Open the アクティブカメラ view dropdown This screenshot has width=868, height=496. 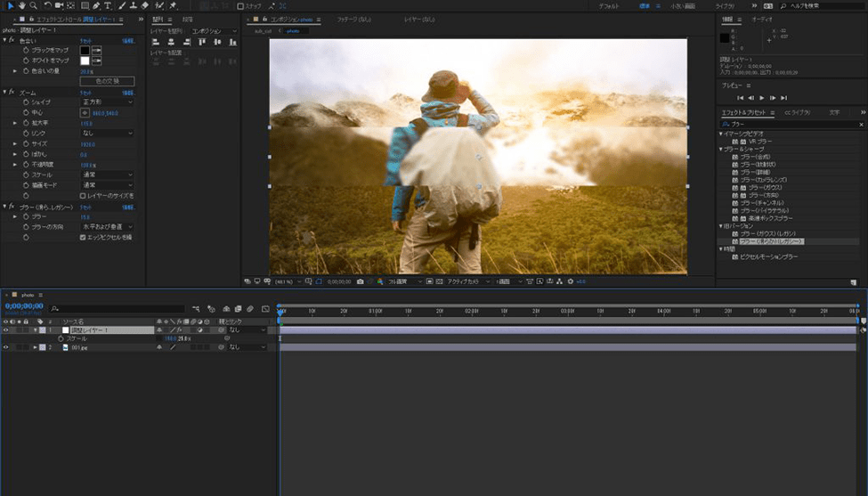click(468, 281)
